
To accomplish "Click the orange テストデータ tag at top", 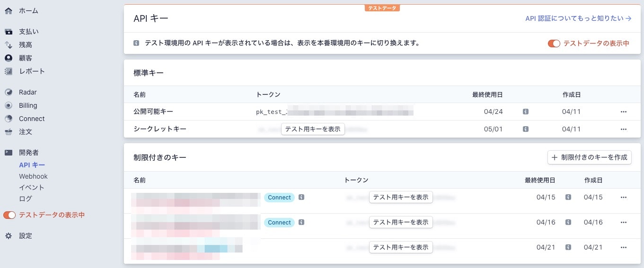I will [x=382, y=8].
